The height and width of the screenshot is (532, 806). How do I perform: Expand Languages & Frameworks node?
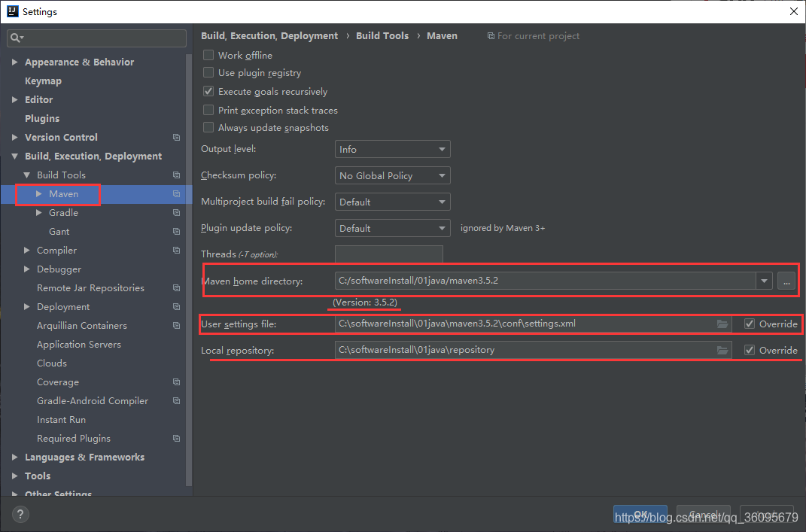click(14, 457)
